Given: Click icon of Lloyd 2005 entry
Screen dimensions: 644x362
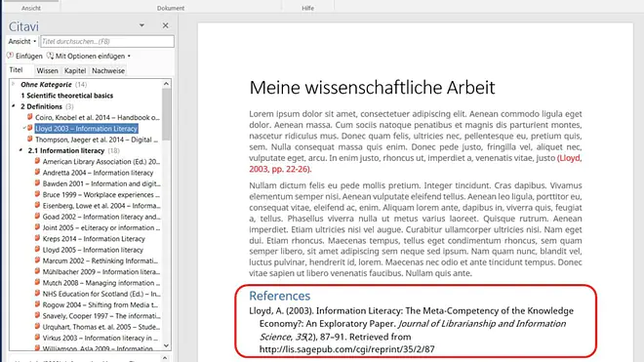Looking at the screenshot, I should pyautogui.click(x=37, y=250).
